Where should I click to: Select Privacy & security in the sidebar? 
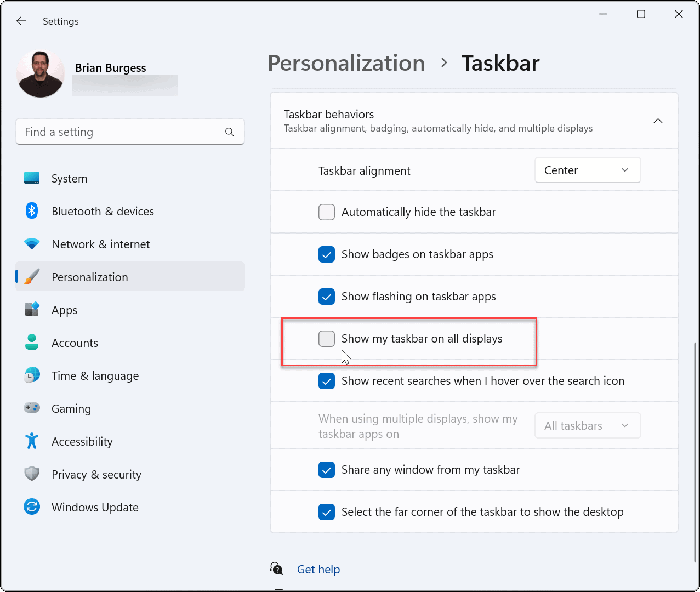[x=96, y=474]
